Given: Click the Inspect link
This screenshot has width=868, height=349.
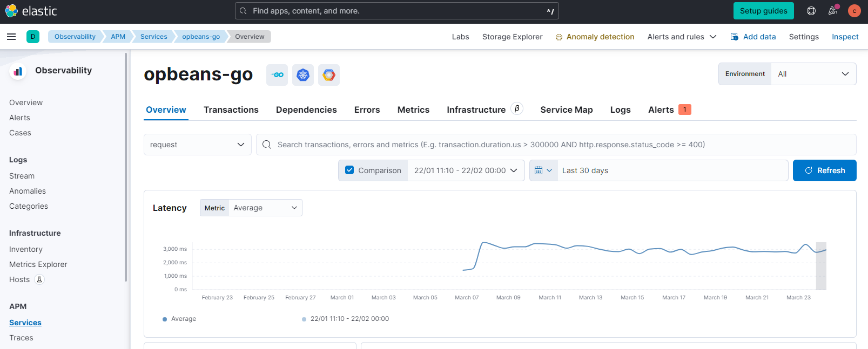Looking at the screenshot, I should tap(845, 37).
